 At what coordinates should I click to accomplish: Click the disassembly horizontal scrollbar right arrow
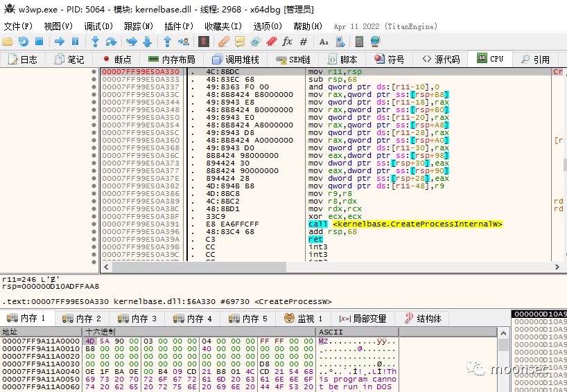(557, 267)
